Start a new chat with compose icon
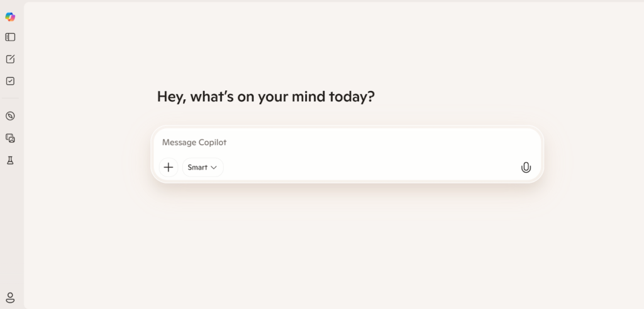The image size is (644, 309). [x=10, y=59]
